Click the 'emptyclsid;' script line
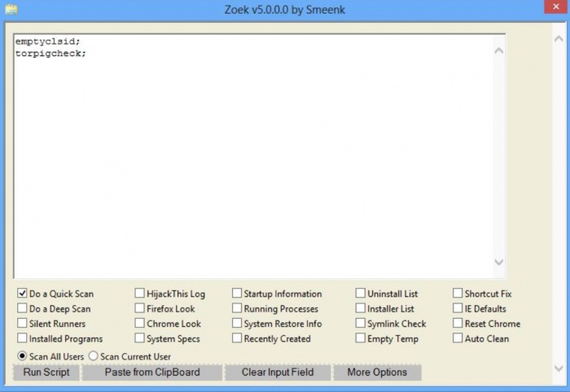This screenshot has height=392, width=570. point(47,41)
